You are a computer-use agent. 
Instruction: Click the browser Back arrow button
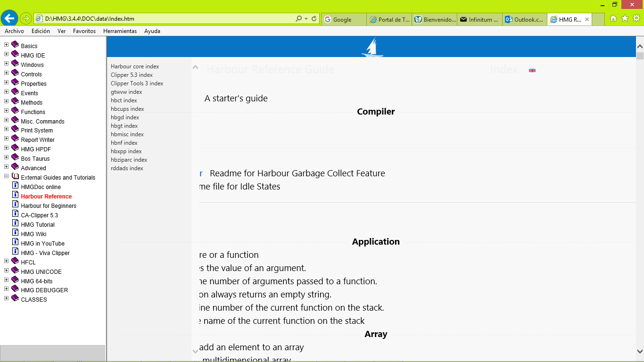tap(9, 18)
